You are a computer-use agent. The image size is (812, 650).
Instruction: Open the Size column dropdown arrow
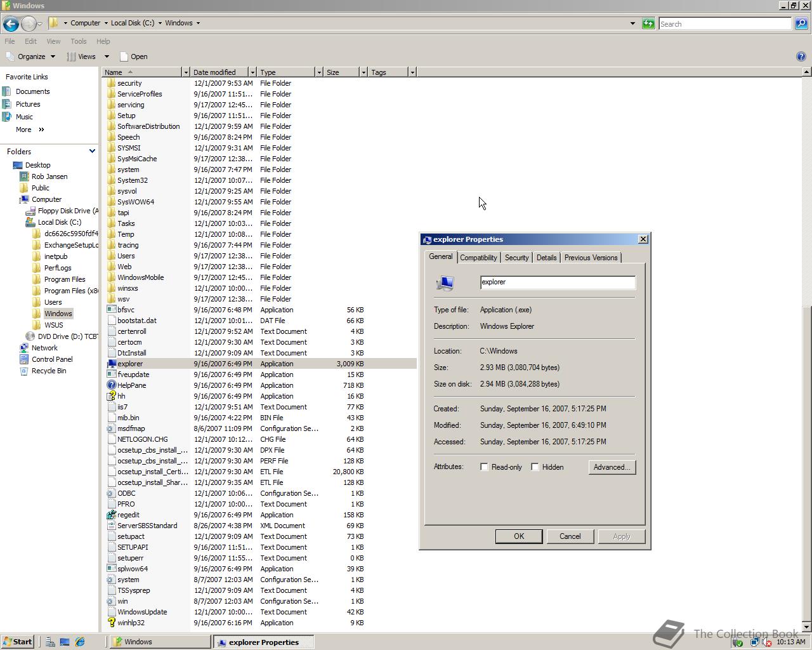coord(363,72)
